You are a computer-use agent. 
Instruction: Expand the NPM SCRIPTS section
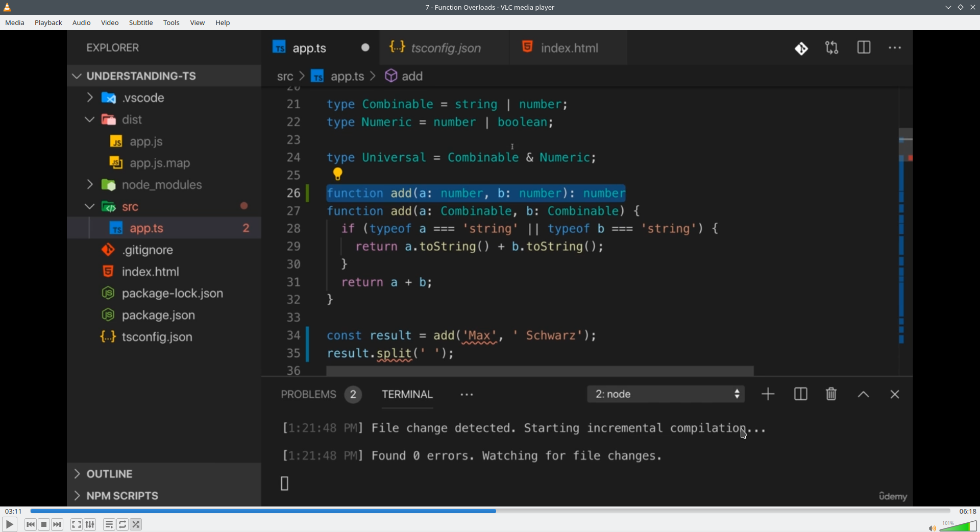tap(164, 496)
